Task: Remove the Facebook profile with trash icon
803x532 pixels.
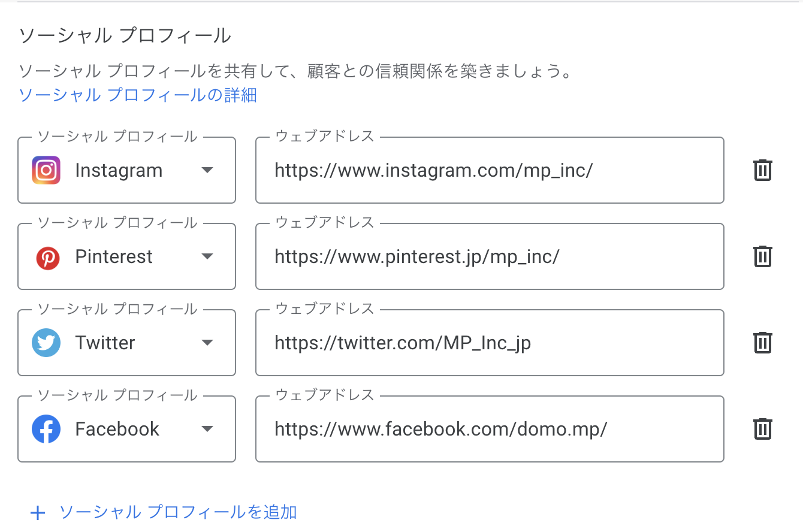Action: (762, 429)
